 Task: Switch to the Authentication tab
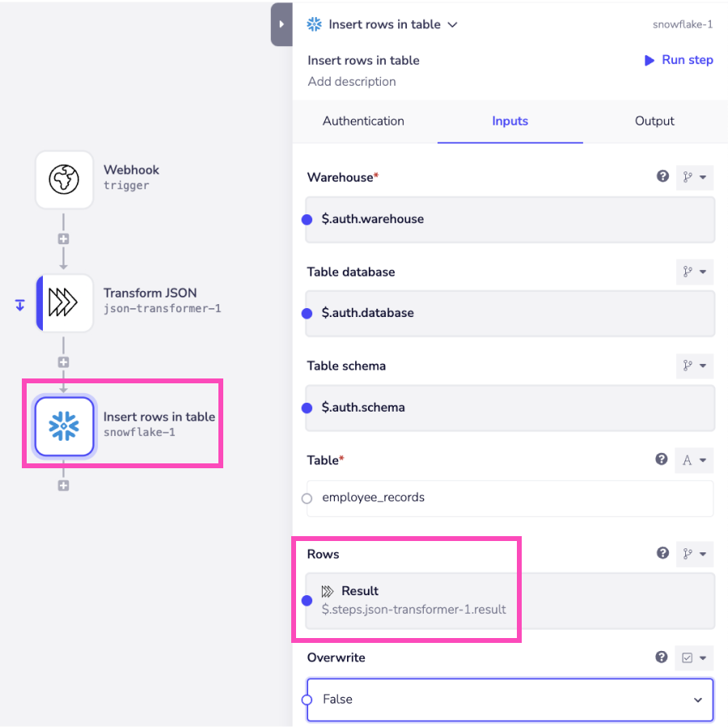point(363,120)
